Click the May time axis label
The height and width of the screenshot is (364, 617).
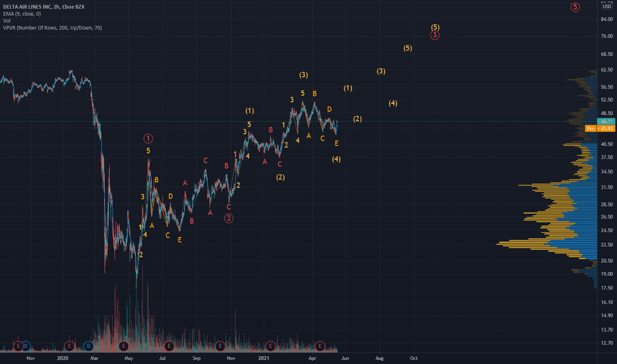(128, 358)
